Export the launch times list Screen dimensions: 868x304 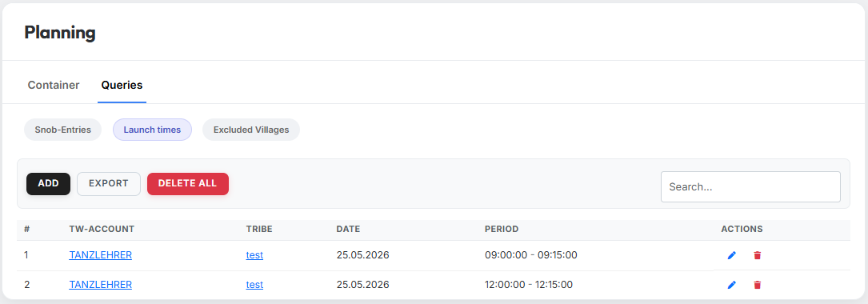[109, 184]
